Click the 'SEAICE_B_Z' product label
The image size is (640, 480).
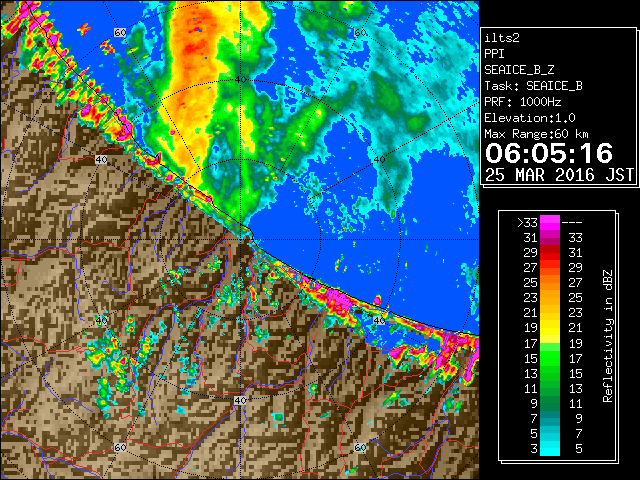(x=519, y=70)
